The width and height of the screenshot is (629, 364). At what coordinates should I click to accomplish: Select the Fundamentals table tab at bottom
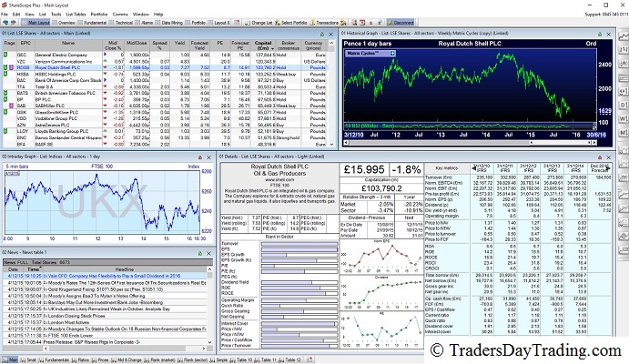pos(54,360)
